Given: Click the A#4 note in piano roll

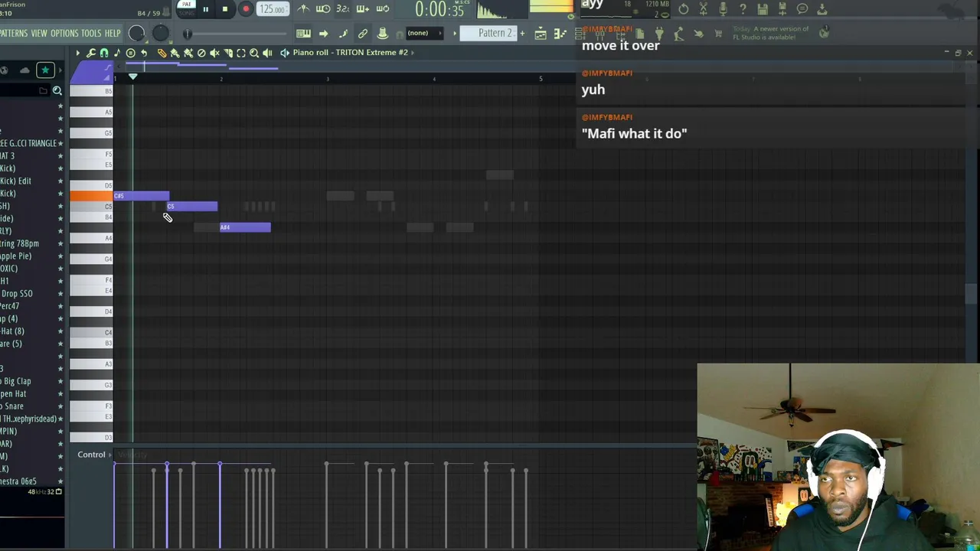Looking at the screenshot, I should coord(245,227).
